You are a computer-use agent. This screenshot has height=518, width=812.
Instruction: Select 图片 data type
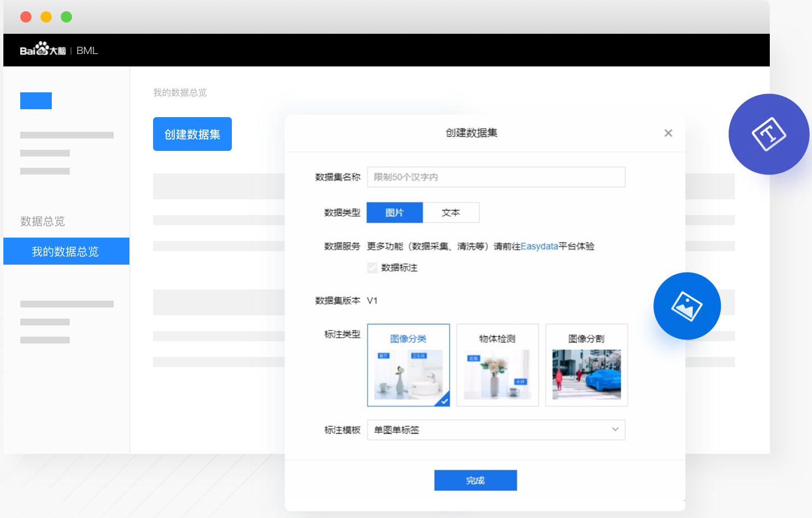(394, 212)
